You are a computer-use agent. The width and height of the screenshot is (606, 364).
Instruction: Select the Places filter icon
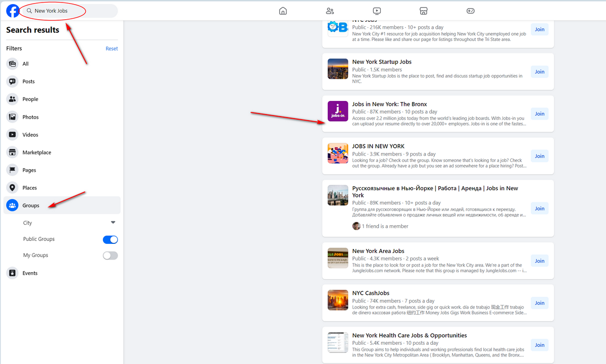click(x=12, y=188)
